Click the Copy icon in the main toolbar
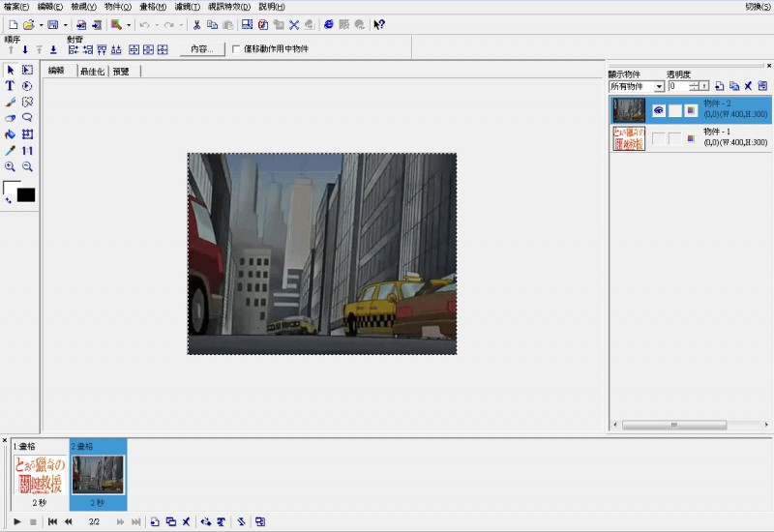This screenshot has height=532, width=774. pyautogui.click(x=212, y=25)
